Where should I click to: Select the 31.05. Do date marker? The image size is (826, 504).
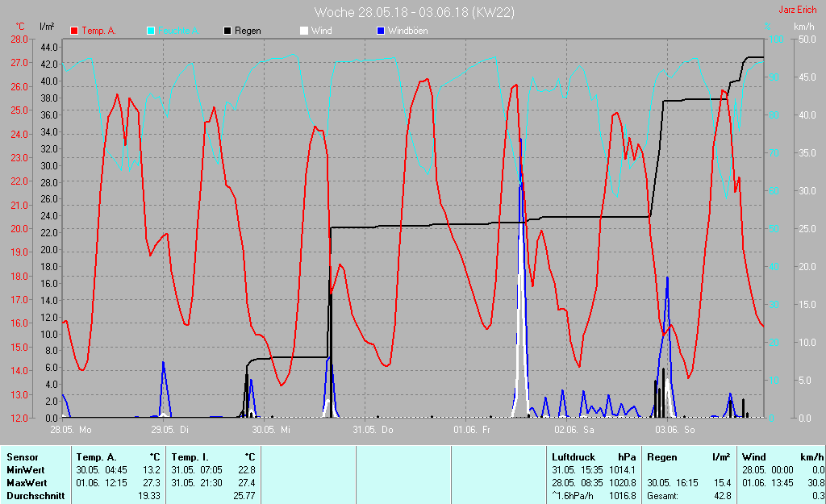tap(373, 430)
